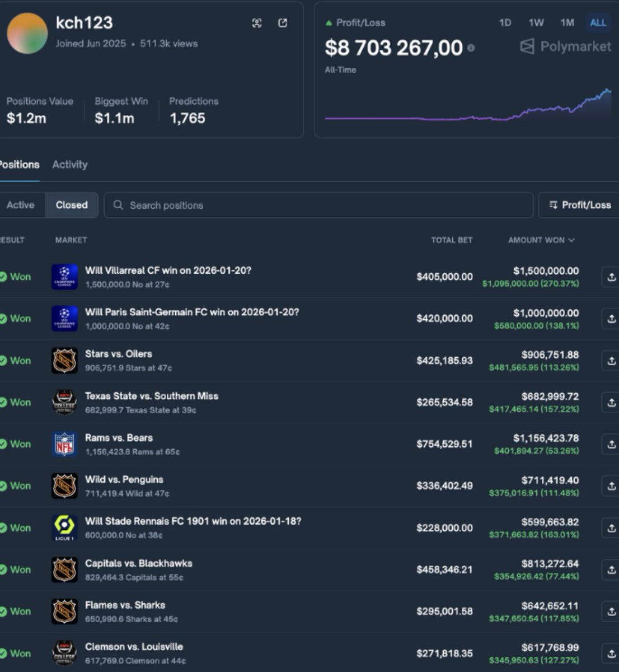Click the 1W timeframe option
The image size is (619, 672).
[536, 23]
